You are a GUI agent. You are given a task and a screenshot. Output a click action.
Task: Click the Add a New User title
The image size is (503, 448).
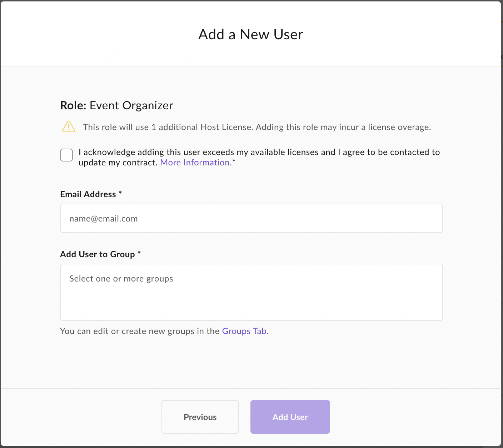pos(251,34)
